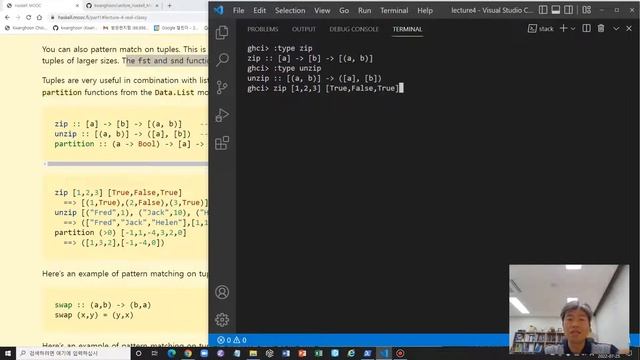This screenshot has height=360, width=640.
Task: Click the Windows taskbar search box
Action: coord(73,353)
